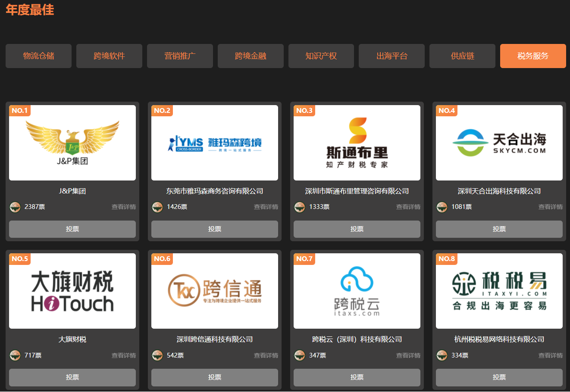
Task: Click the vote icon beside 334票
Action: (442, 355)
